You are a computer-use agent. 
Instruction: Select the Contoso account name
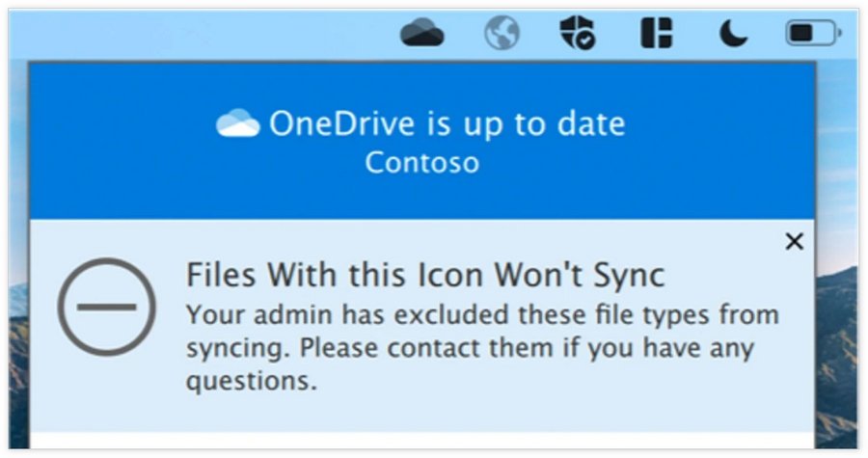[421, 162]
